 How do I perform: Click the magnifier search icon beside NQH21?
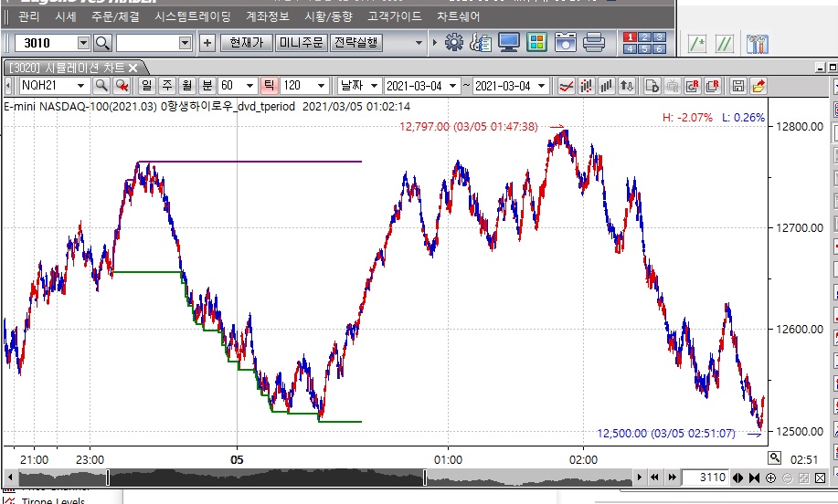101,86
